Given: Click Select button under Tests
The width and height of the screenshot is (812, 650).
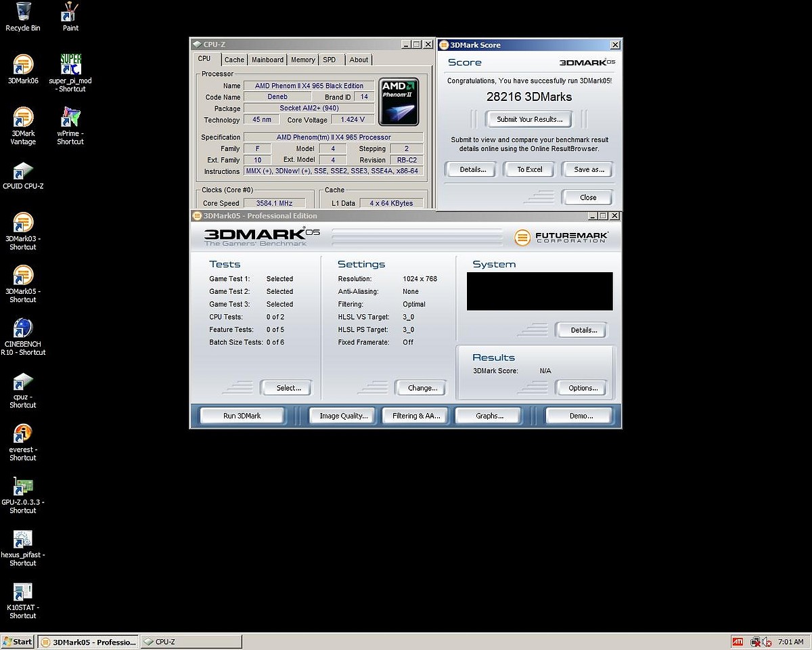Looking at the screenshot, I should click(x=288, y=388).
